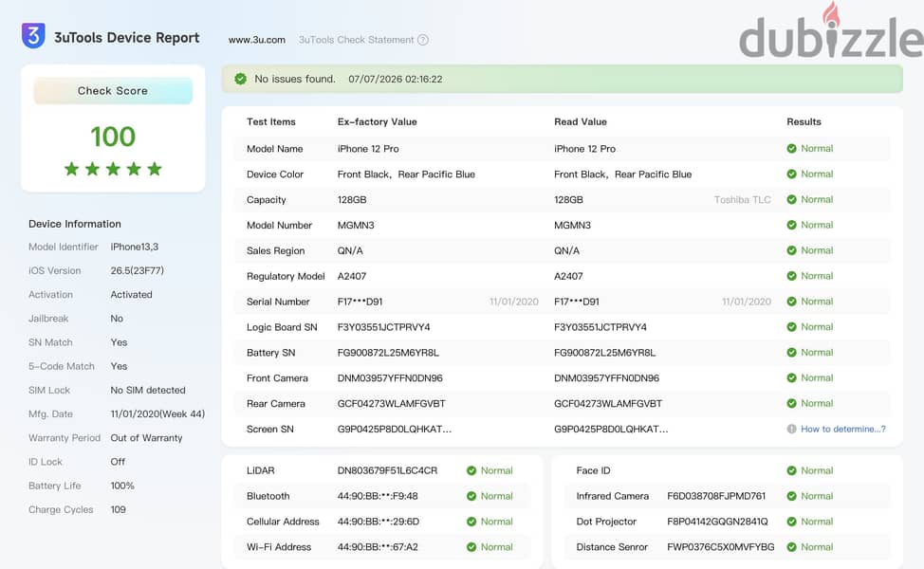The image size is (924, 569).
Task: Click the Results column header
Action: coord(804,122)
